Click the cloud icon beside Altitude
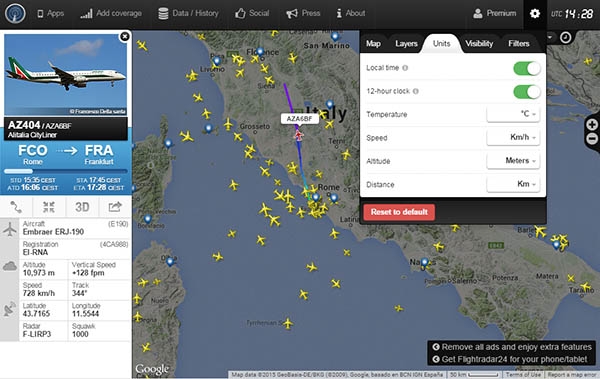The width and height of the screenshot is (600, 379). [x=10, y=266]
